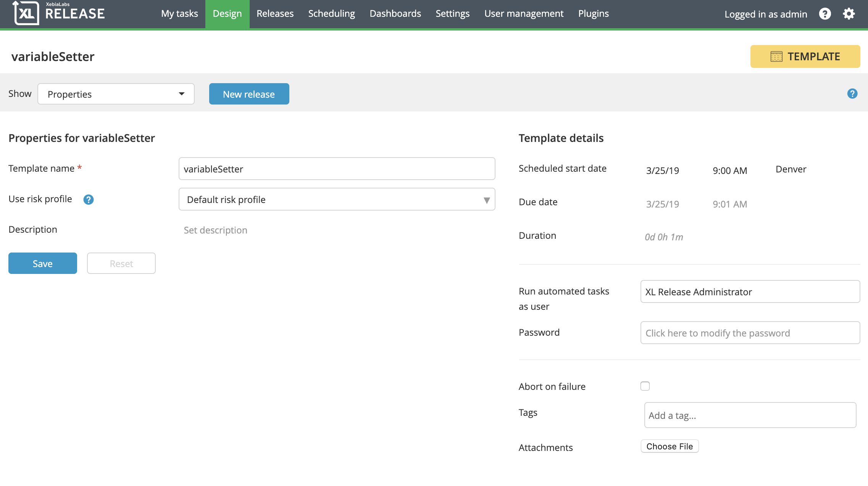The image size is (868, 486).
Task: Open the gear settings icon in the header
Action: [x=849, y=14]
